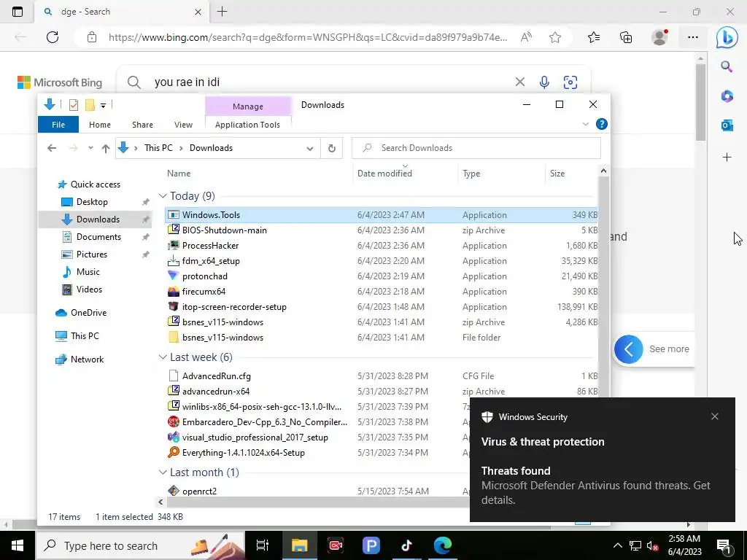Click the Bing visual search camera icon

[570, 82]
